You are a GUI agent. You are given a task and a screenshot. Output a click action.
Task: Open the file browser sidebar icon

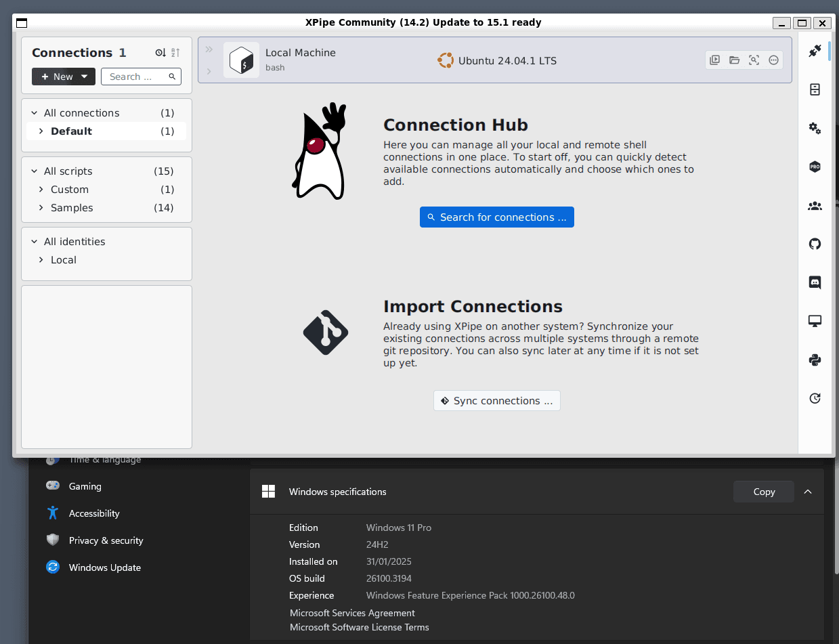coord(815,89)
